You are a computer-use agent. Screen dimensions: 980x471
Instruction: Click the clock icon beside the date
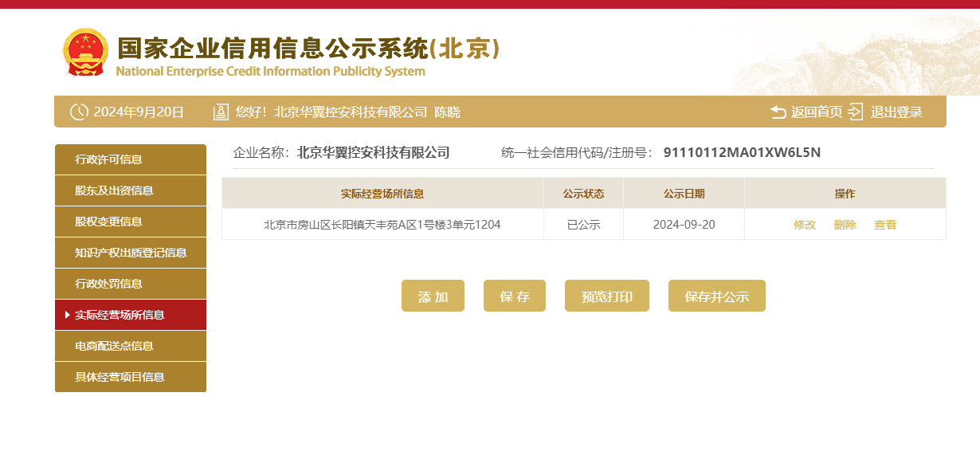pyautogui.click(x=79, y=112)
